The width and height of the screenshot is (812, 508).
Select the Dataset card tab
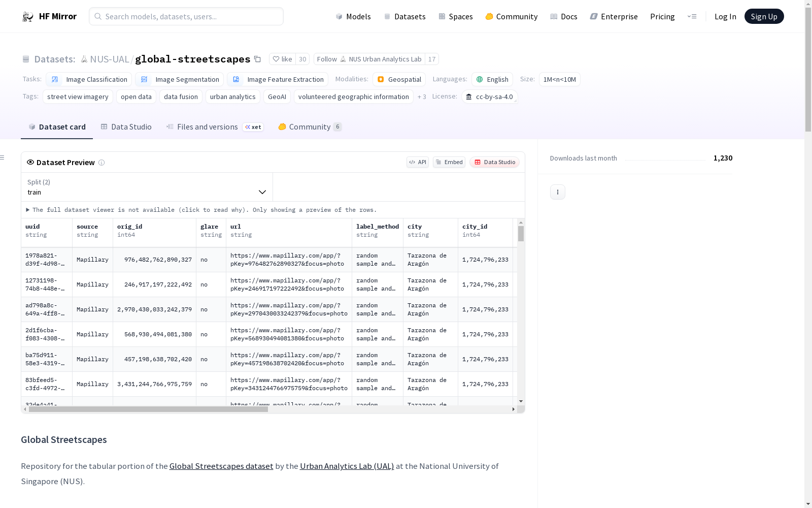57,127
